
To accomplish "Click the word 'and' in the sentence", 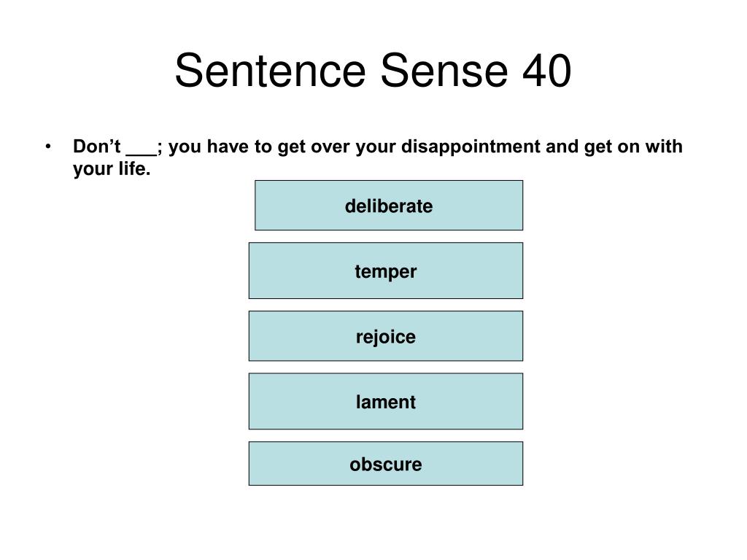I will click(x=562, y=146).
